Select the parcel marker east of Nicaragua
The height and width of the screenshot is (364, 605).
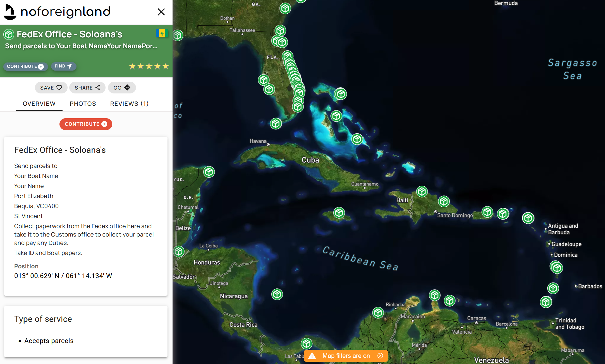pos(277,294)
